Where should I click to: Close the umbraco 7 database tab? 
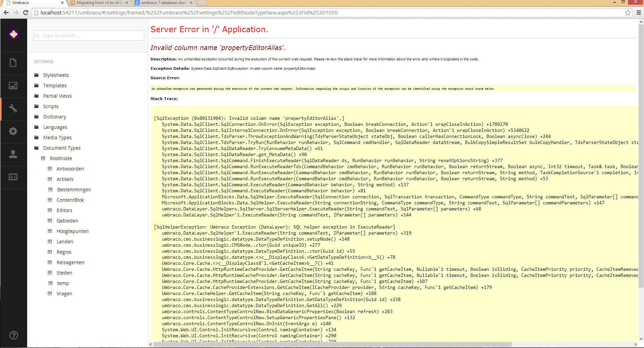(x=191, y=3)
